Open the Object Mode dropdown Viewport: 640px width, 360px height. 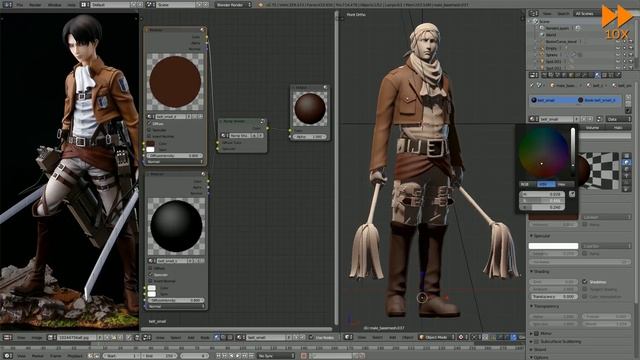click(x=436, y=337)
